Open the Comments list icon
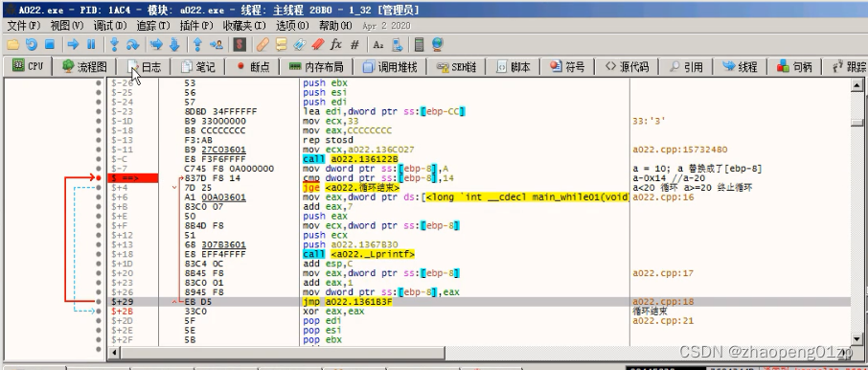 pyautogui.click(x=282, y=44)
